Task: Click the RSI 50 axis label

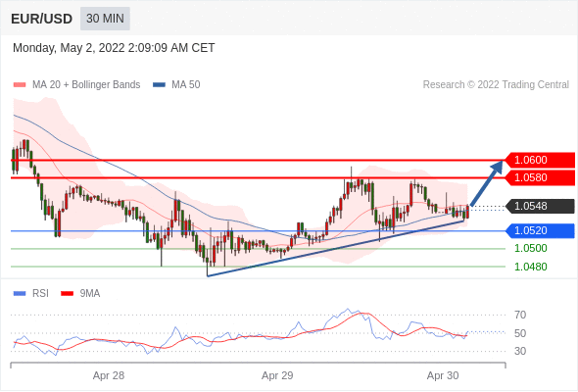Action: (520, 333)
